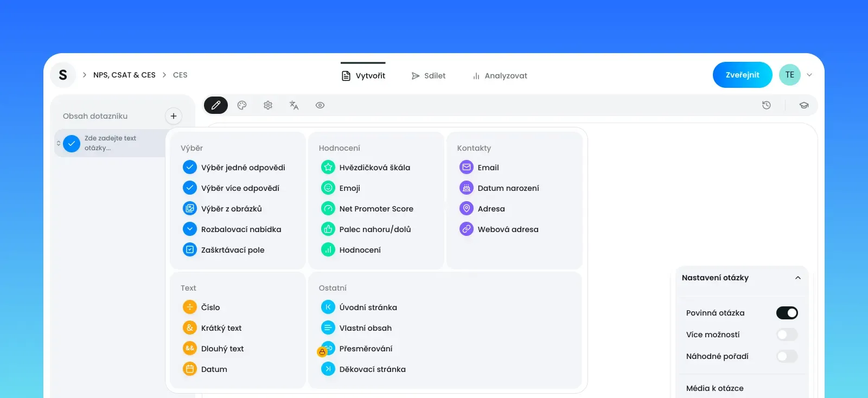Add question with plus button
Image resolution: width=868 pixels, height=398 pixels.
(x=174, y=115)
